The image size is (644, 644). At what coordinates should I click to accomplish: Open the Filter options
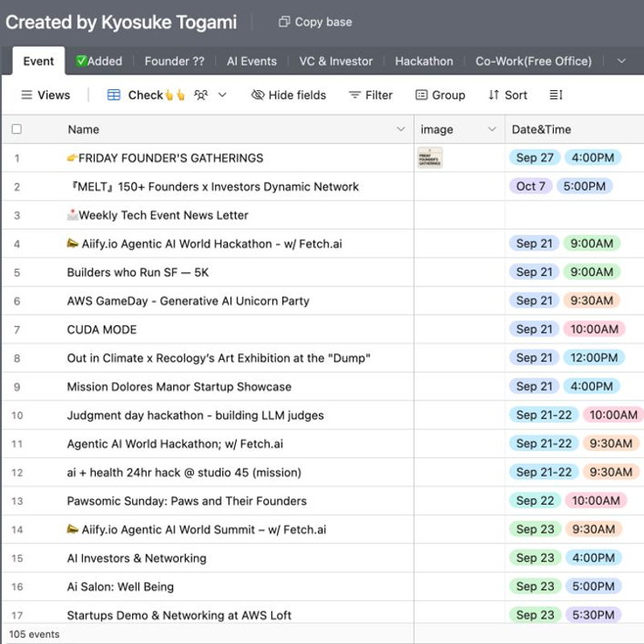370,95
